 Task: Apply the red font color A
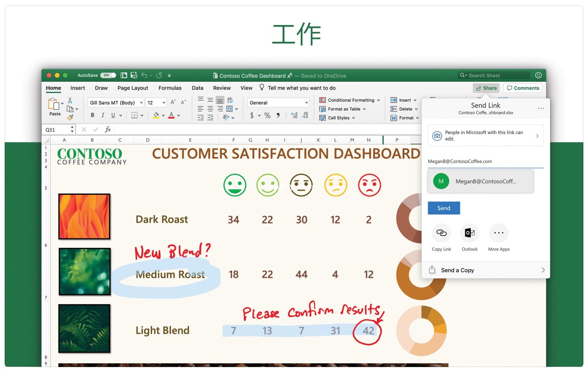coord(171,115)
